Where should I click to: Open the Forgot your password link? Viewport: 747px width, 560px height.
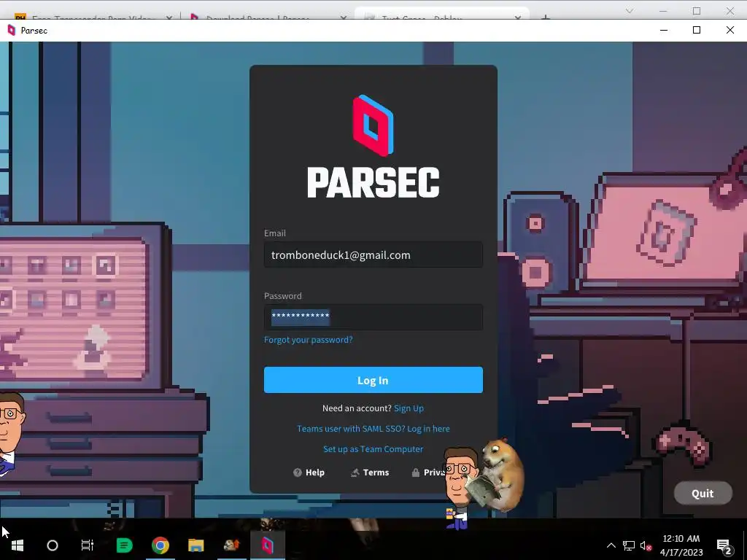pos(309,340)
